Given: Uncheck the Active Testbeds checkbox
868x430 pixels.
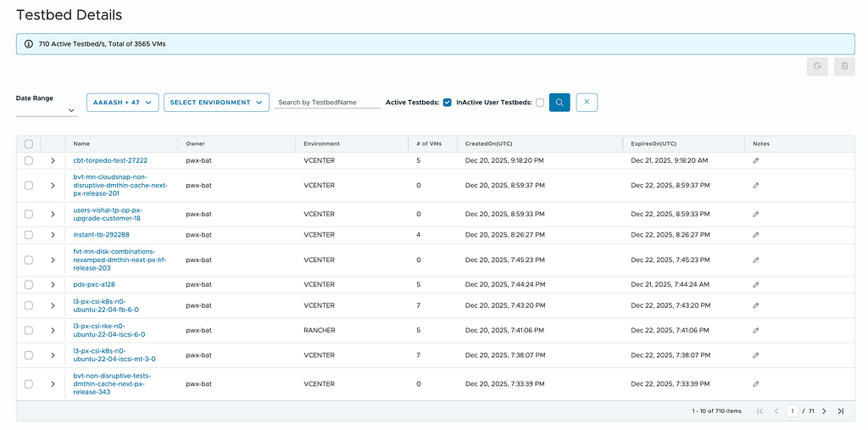Looking at the screenshot, I should tap(448, 103).
